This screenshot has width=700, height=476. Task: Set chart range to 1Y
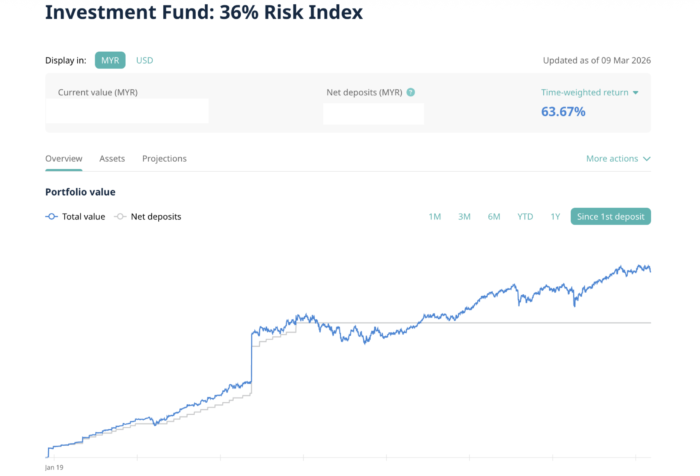tap(555, 216)
